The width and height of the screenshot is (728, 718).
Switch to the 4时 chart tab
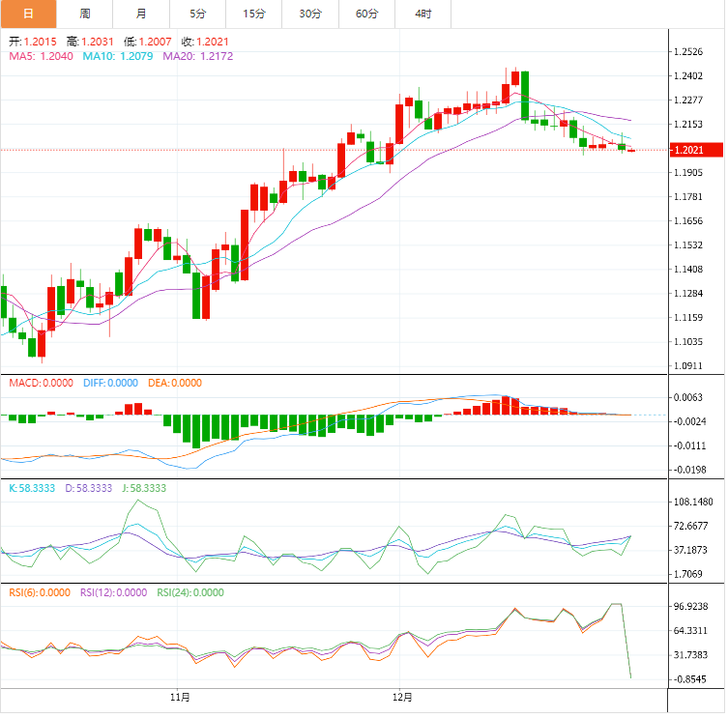[423, 14]
